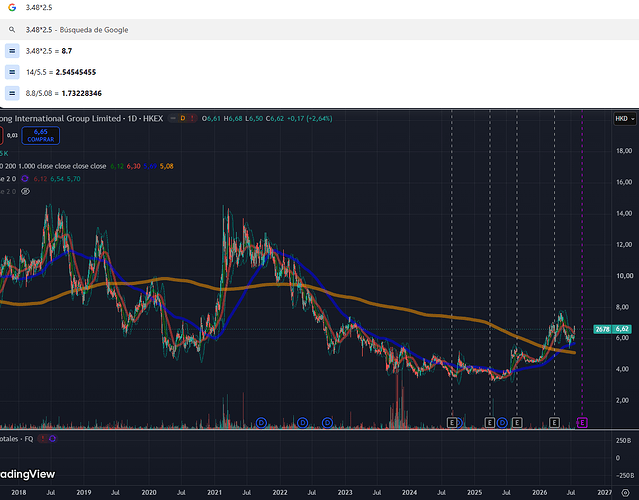Click the orange D delayed-data icon
The width and height of the screenshot is (639, 500).
click(183, 119)
